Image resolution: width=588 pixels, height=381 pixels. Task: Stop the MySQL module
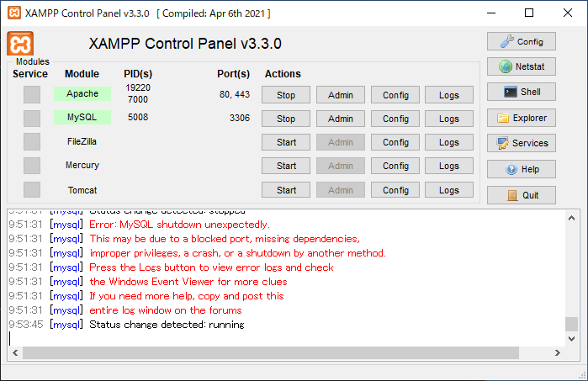(286, 119)
